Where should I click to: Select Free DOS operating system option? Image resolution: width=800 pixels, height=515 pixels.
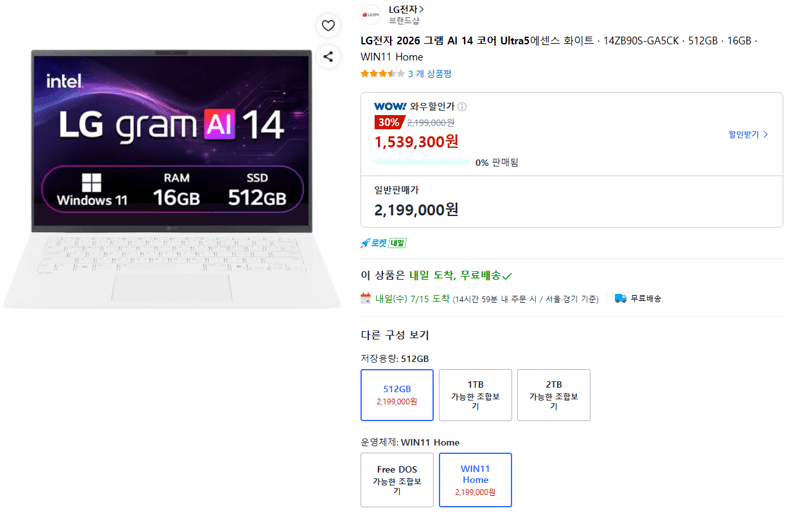pos(397,480)
